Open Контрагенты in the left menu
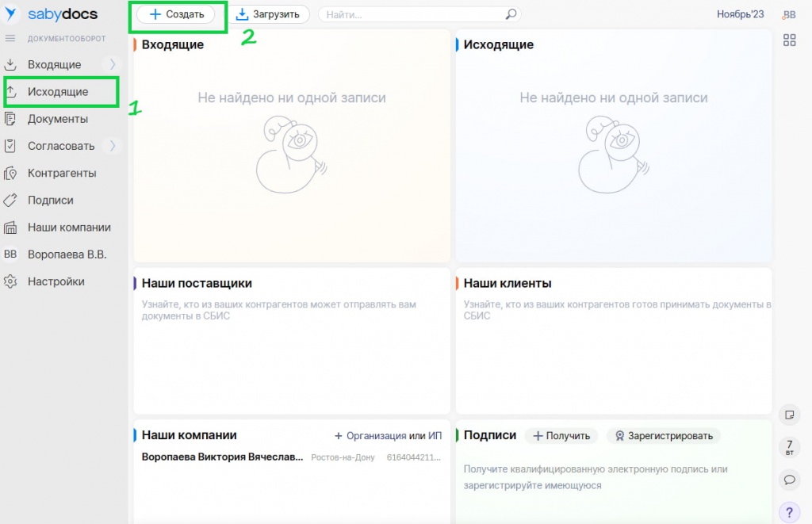 pos(62,173)
